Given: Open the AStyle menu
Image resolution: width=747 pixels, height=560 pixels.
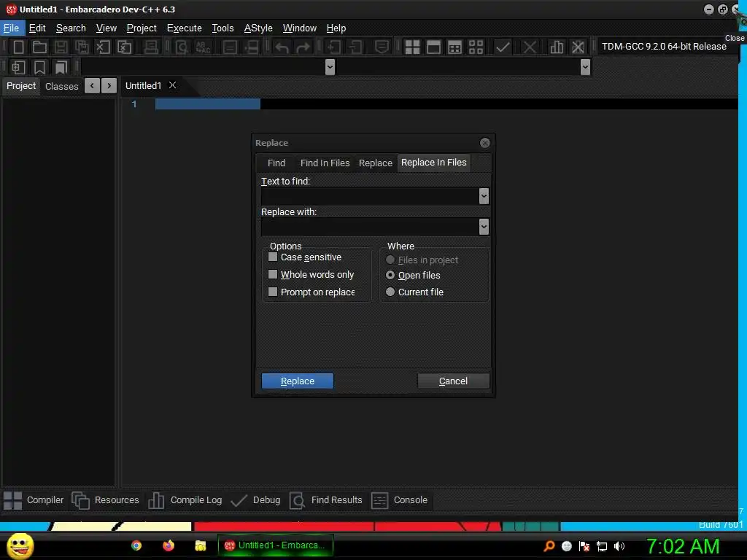Looking at the screenshot, I should (x=258, y=28).
